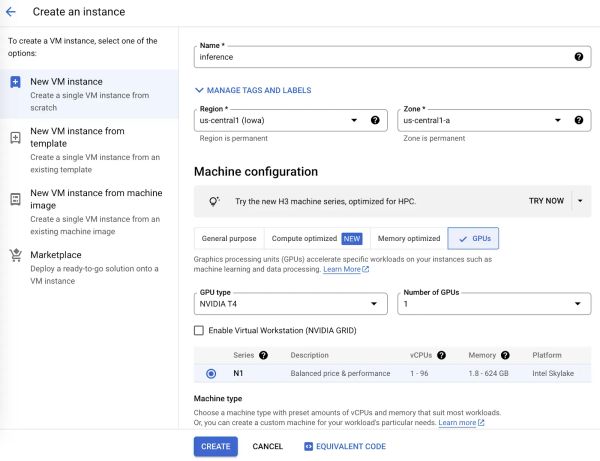Enable Virtual Workstation (NVIDIA GRID) checkbox

(199, 330)
